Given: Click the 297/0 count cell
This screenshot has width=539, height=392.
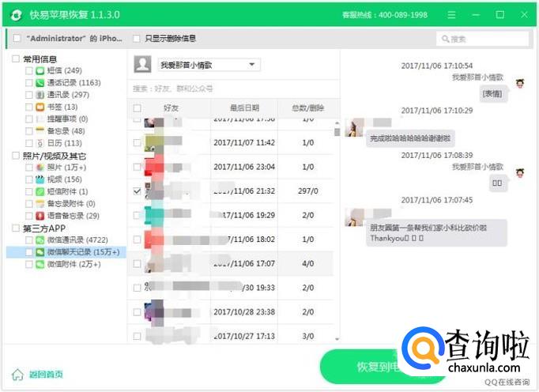Looking at the screenshot, I should coord(307,190).
